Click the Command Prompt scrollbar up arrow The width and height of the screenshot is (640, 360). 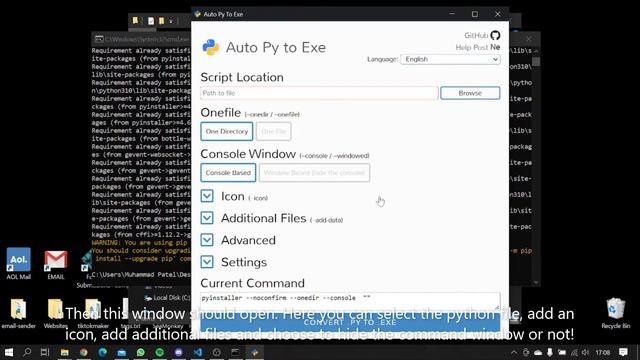(x=536, y=51)
